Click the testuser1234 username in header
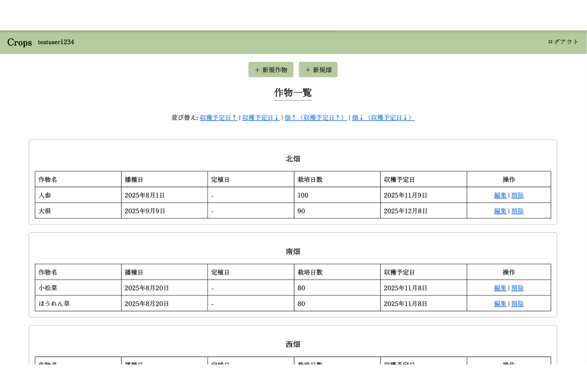This screenshot has height=392, width=587. 56,42
